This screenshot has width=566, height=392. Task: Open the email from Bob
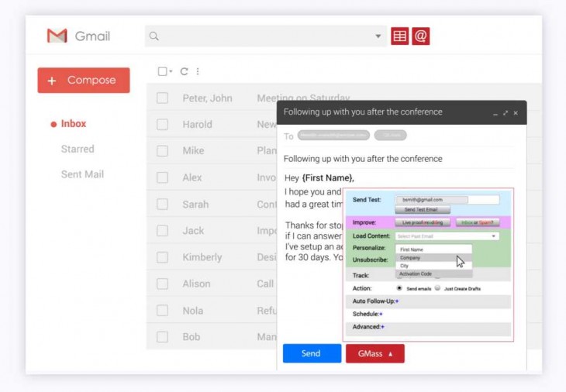point(212,337)
